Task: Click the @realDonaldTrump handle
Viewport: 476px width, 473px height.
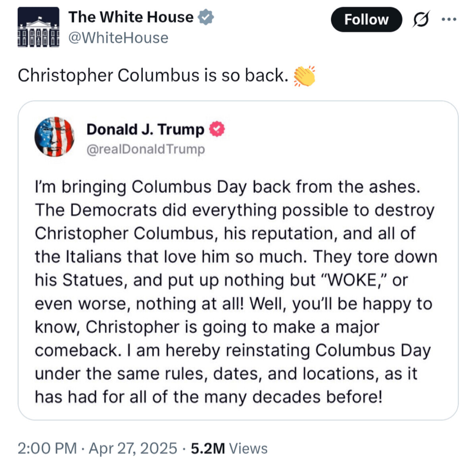Action: [146, 149]
